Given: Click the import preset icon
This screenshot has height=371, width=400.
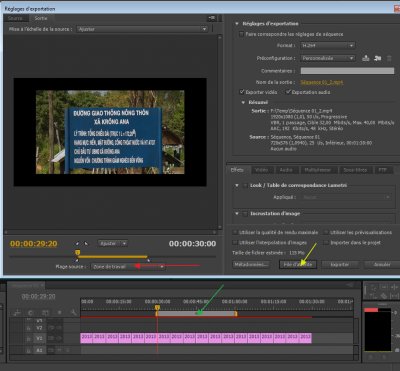Looking at the screenshot, I should point(377,58).
